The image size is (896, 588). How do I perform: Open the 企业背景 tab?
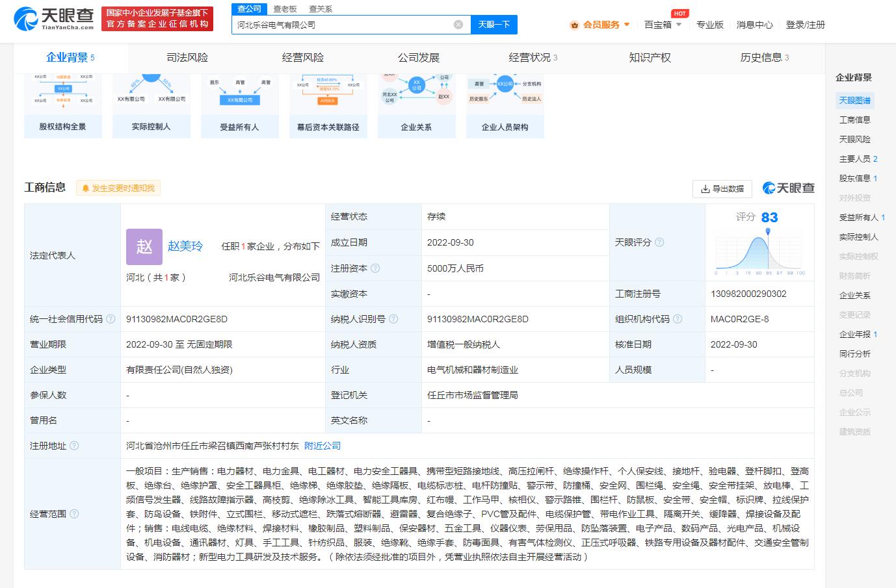click(x=70, y=58)
